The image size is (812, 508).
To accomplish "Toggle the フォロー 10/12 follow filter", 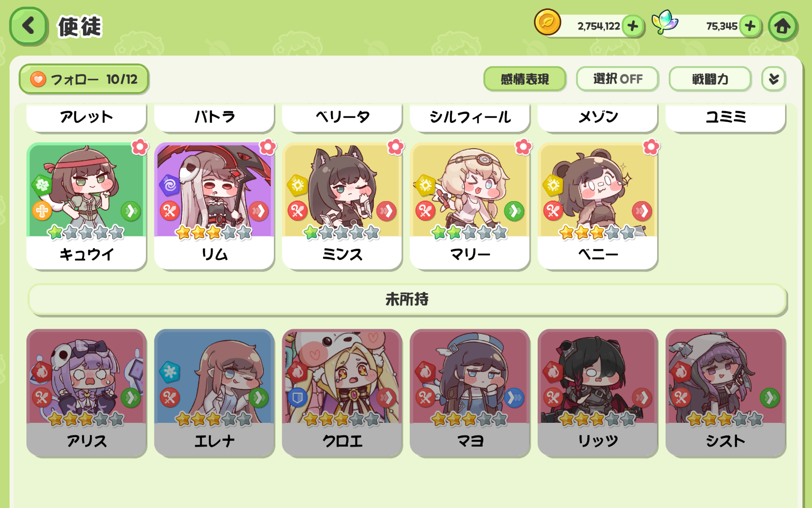I will [x=84, y=79].
